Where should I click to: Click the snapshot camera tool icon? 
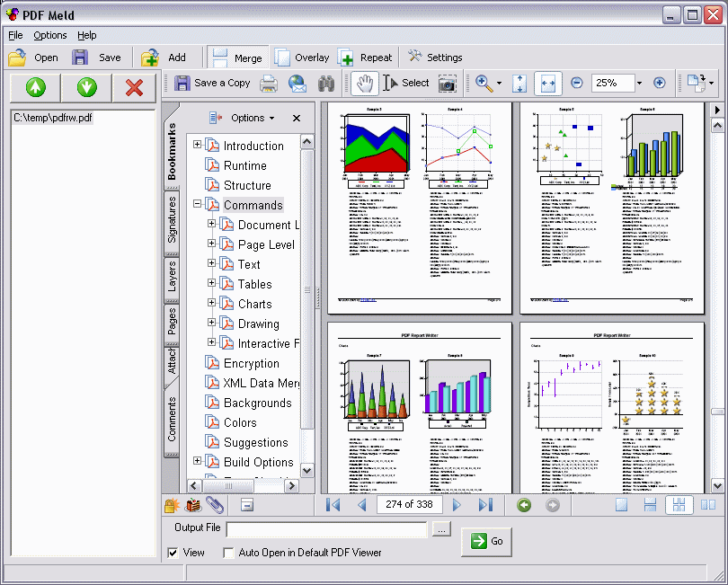click(x=447, y=83)
